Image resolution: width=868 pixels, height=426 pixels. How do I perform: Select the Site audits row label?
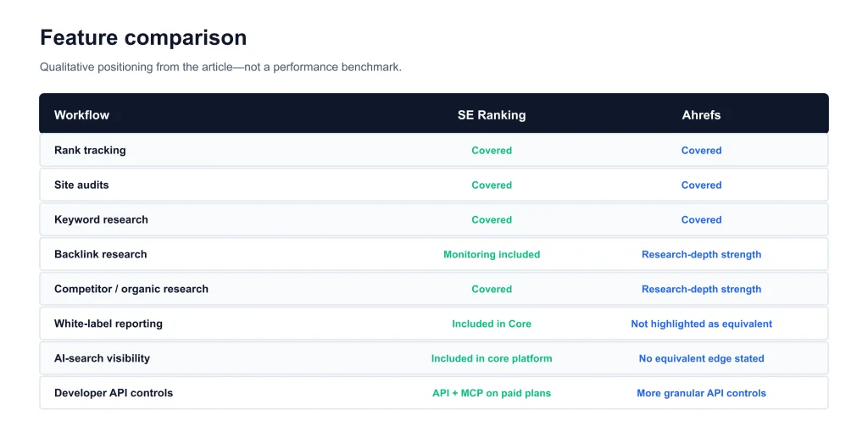click(x=81, y=185)
